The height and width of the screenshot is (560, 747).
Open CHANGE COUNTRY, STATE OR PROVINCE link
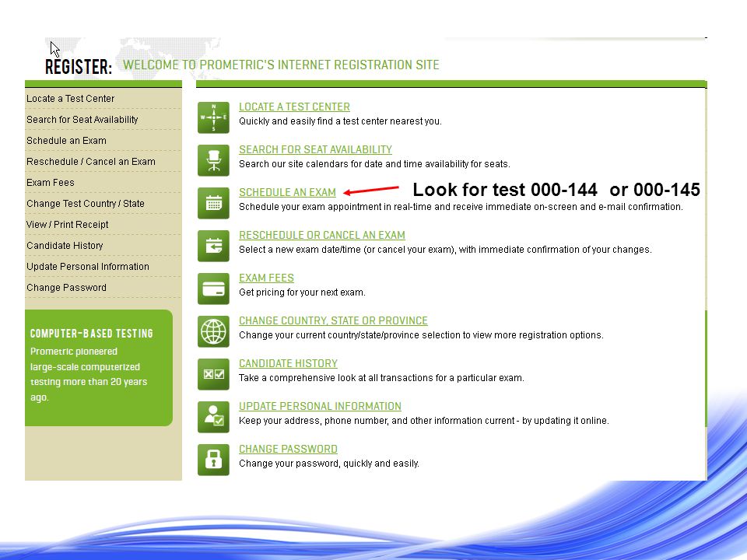point(333,321)
